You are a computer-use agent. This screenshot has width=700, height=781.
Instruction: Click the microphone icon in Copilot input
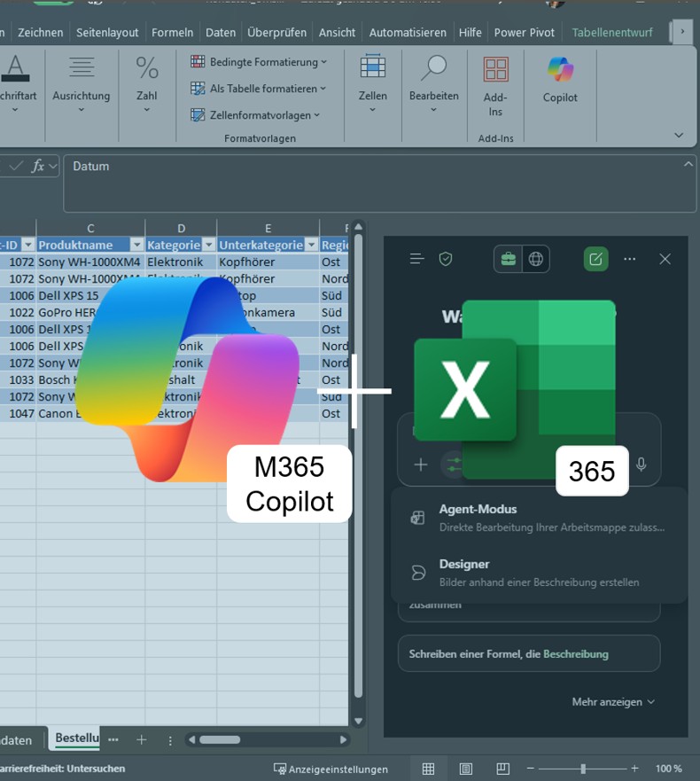tap(641, 465)
